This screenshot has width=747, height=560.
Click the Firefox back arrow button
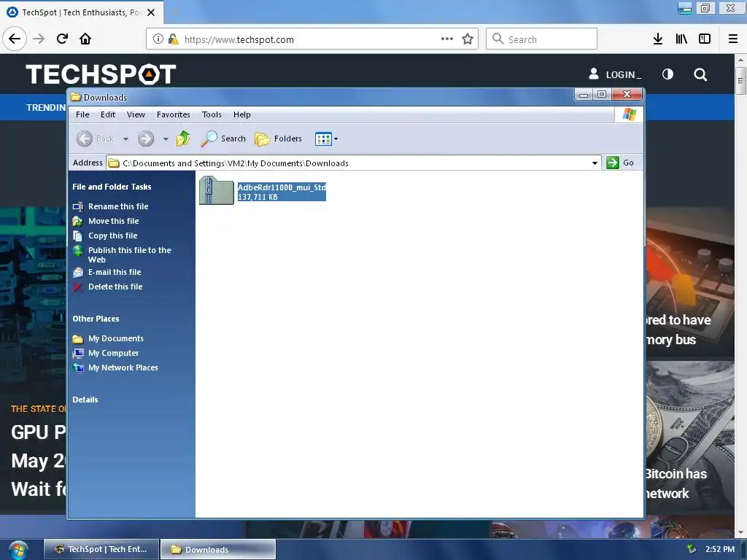[15, 39]
